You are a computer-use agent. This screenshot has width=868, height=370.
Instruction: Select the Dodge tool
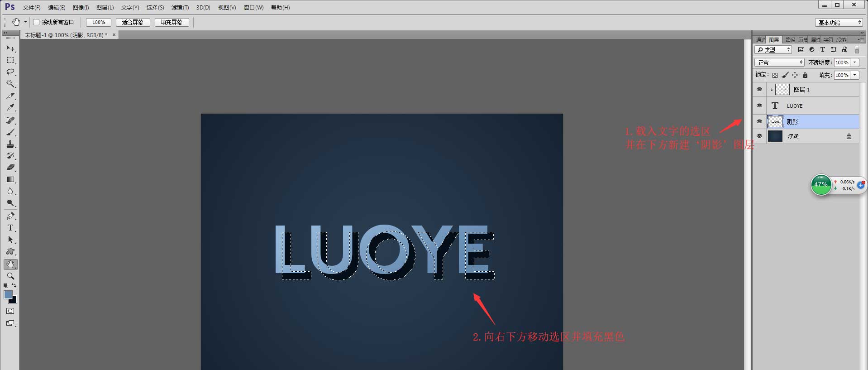click(x=10, y=203)
